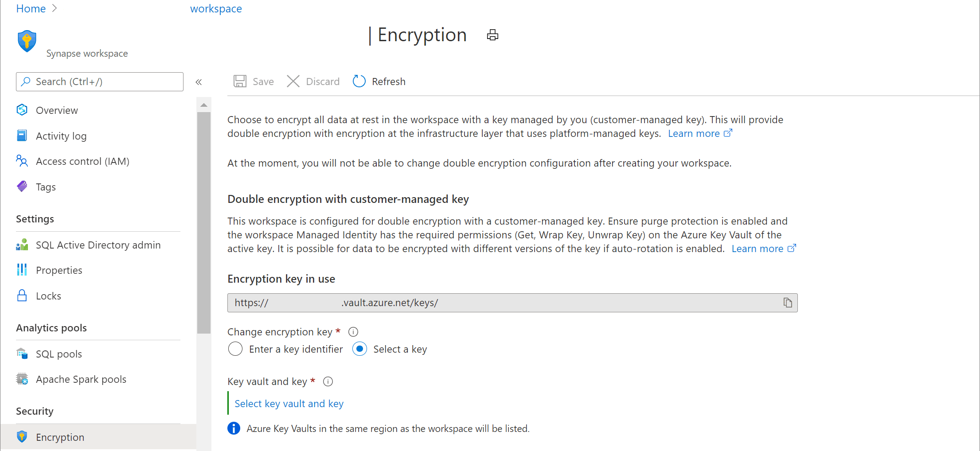Select the Apache Spark pools icon

click(x=22, y=379)
